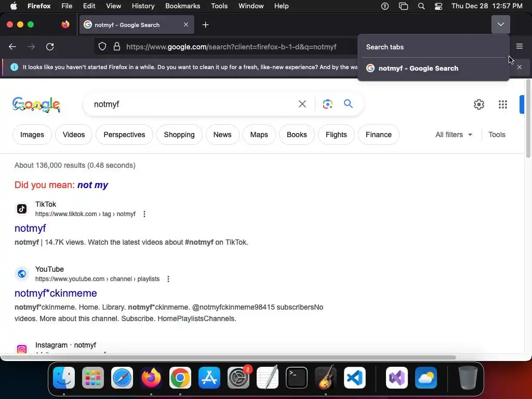Filter results by Videos
The width and height of the screenshot is (532, 399).
click(74, 135)
